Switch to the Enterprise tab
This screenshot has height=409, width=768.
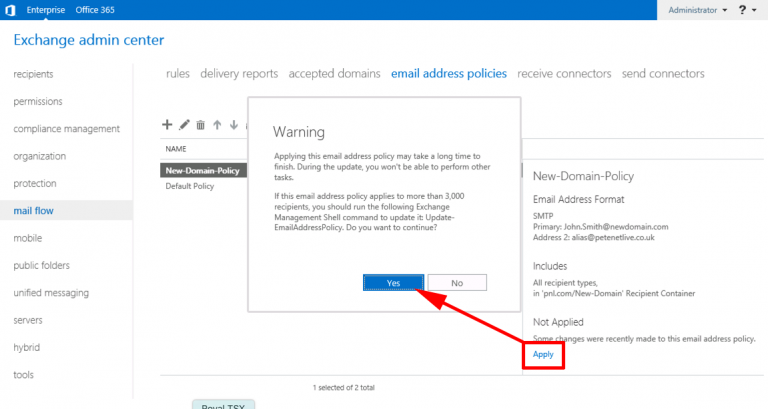46,10
